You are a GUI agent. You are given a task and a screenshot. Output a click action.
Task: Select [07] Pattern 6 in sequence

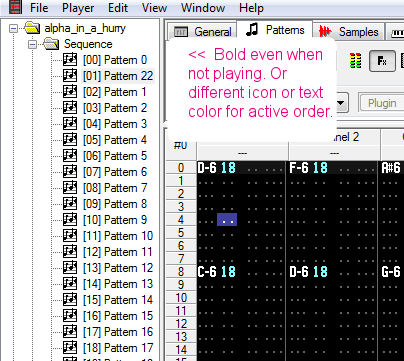click(115, 172)
